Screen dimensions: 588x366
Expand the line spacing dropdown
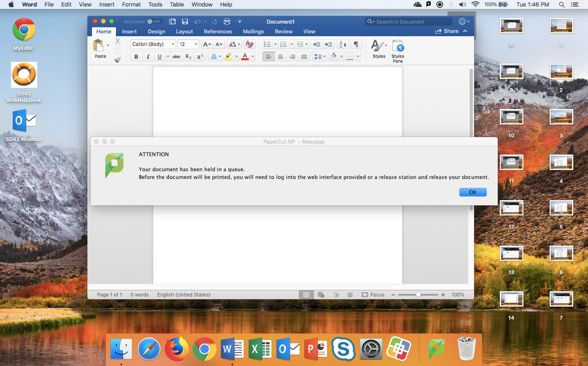(324, 57)
